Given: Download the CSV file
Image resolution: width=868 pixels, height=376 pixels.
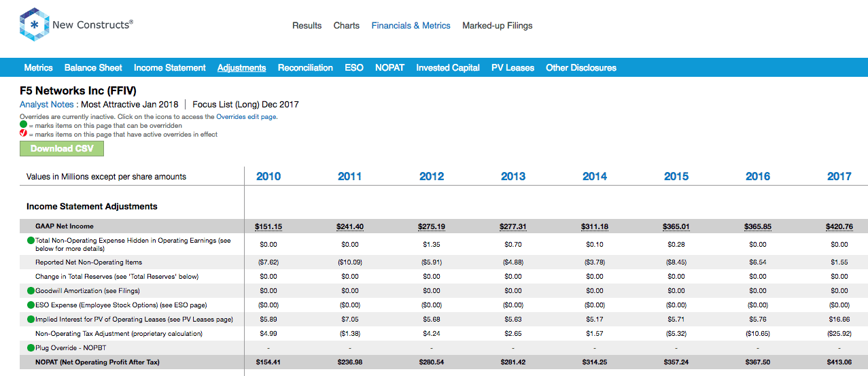Looking at the screenshot, I should [62, 149].
